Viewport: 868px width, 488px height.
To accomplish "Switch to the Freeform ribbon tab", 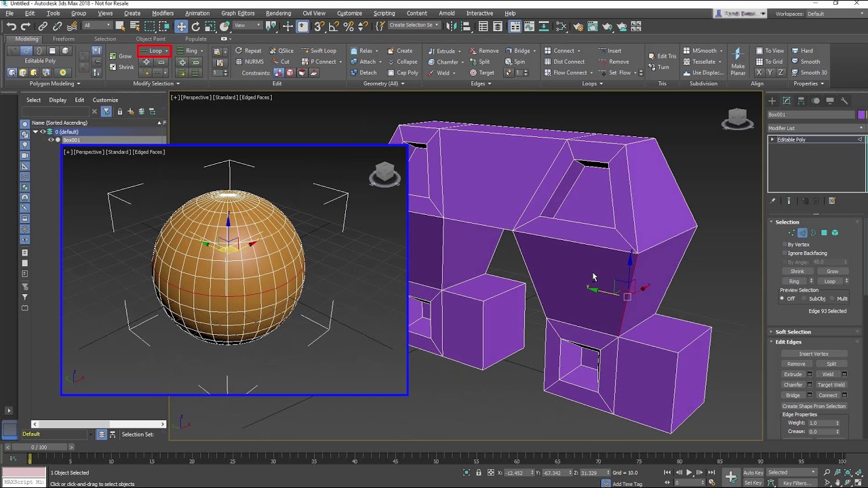I will 64,39.
